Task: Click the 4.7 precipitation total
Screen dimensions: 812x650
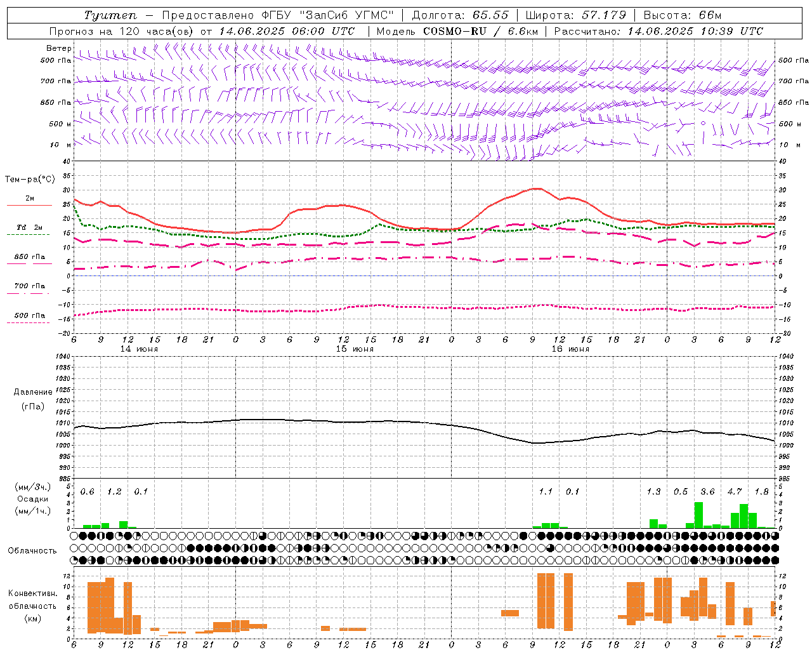Action: (x=735, y=492)
